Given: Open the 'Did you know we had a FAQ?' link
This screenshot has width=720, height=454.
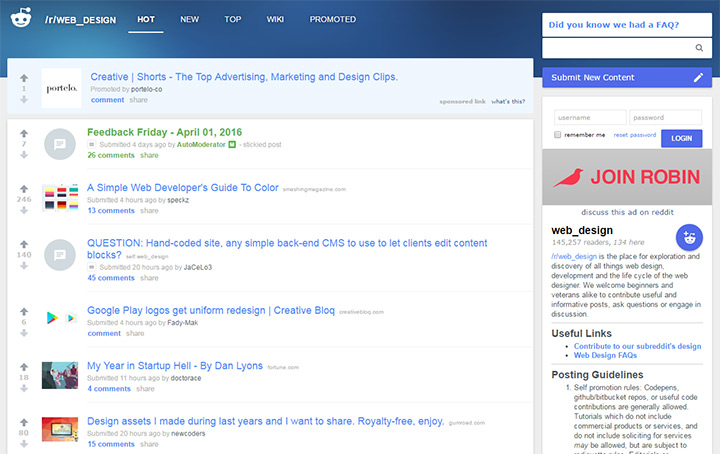Looking at the screenshot, I should click(x=613, y=25).
